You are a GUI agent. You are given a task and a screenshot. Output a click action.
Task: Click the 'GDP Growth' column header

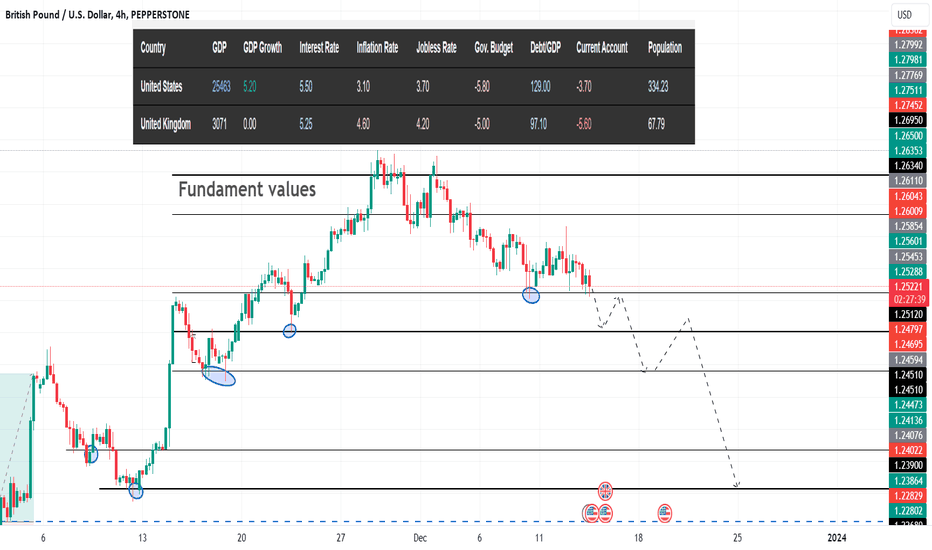[x=262, y=48]
